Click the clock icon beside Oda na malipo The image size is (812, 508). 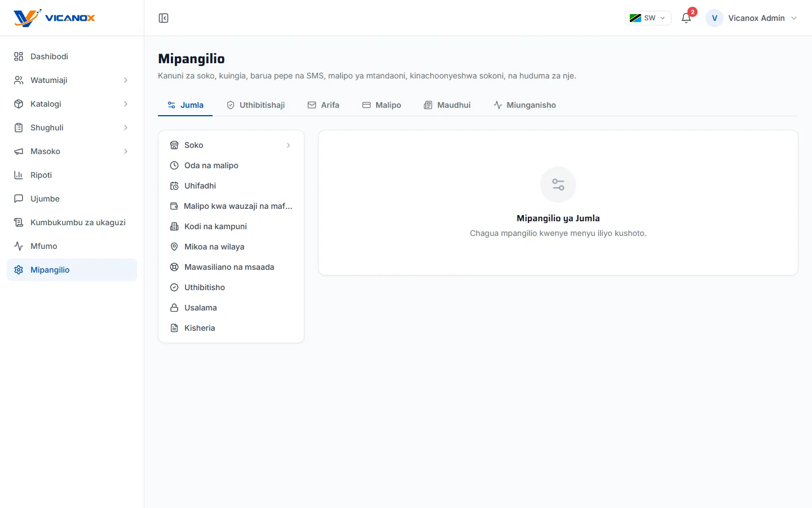pyautogui.click(x=174, y=165)
